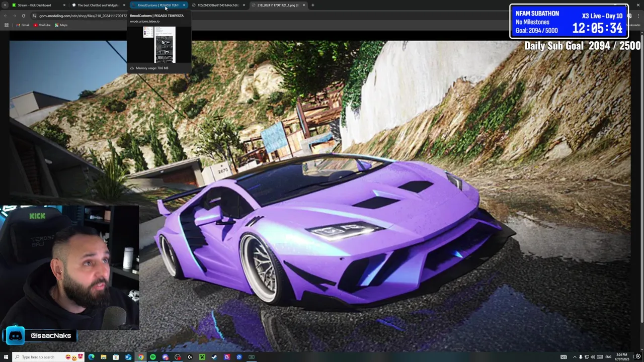The image size is (644, 362).
Task: Reload the current page
Action: [23, 16]
